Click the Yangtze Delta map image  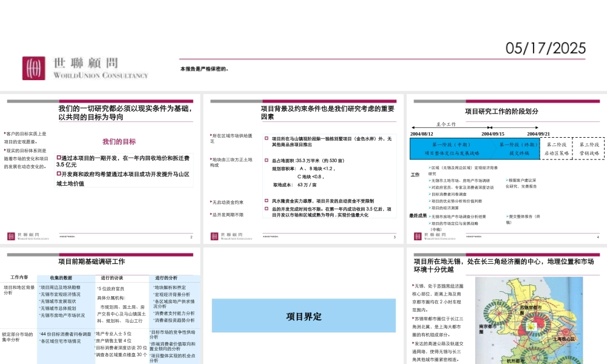click(529, 320)
